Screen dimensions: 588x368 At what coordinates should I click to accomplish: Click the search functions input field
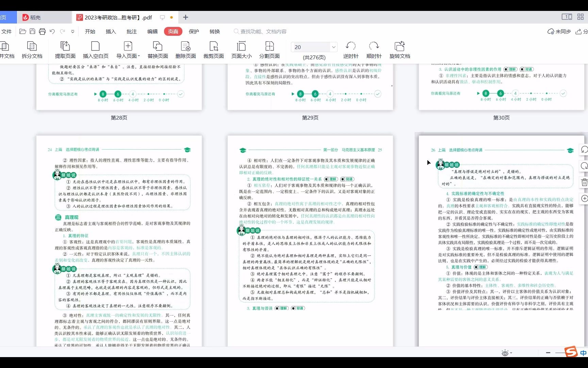tap(263, 31)
